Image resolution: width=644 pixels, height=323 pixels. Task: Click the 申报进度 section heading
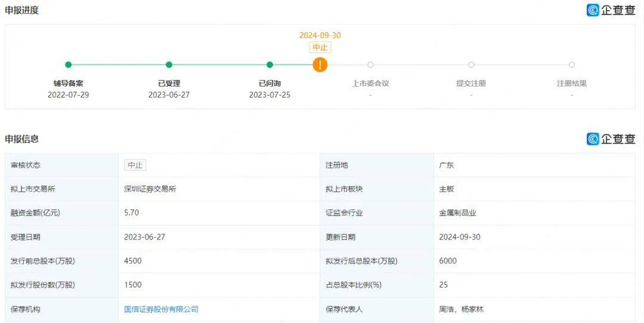point(22,10)
